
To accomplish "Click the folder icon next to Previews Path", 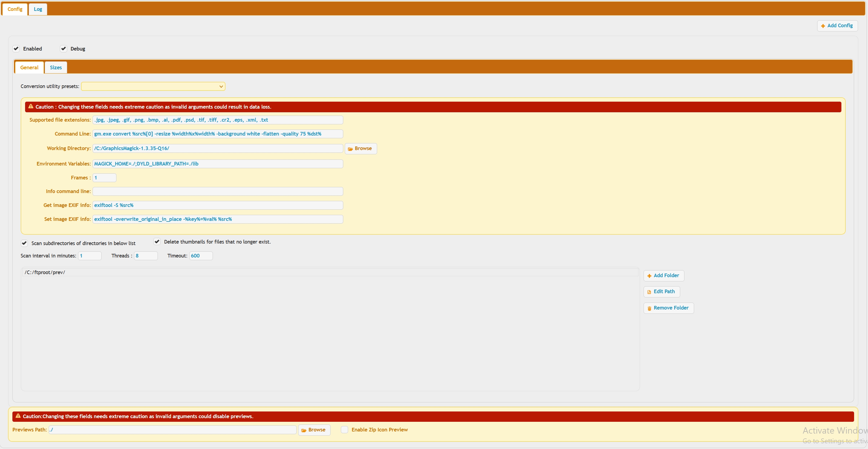I will [304, 431].
